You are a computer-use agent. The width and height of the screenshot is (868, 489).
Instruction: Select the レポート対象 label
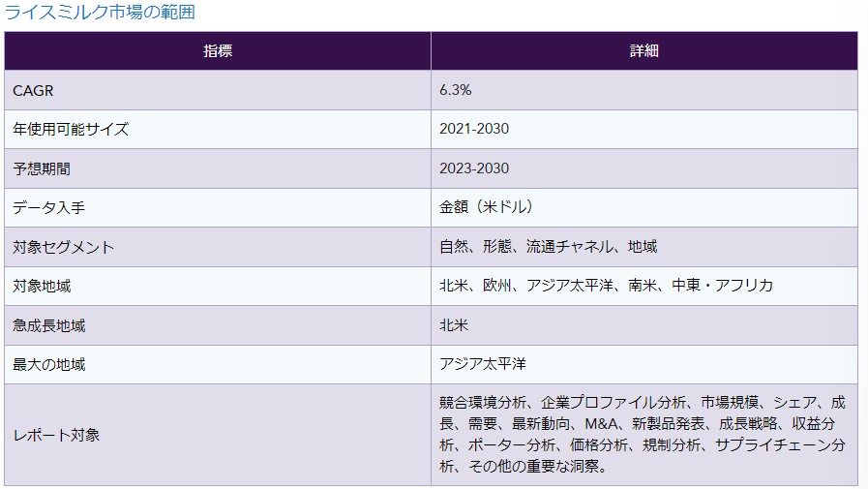pos(56,435)
